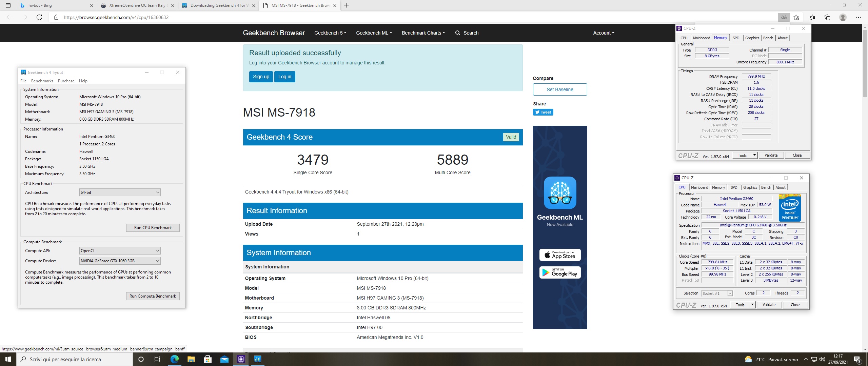Open Help menu in Geekbench 4 Tryout

tap(83, 81)
